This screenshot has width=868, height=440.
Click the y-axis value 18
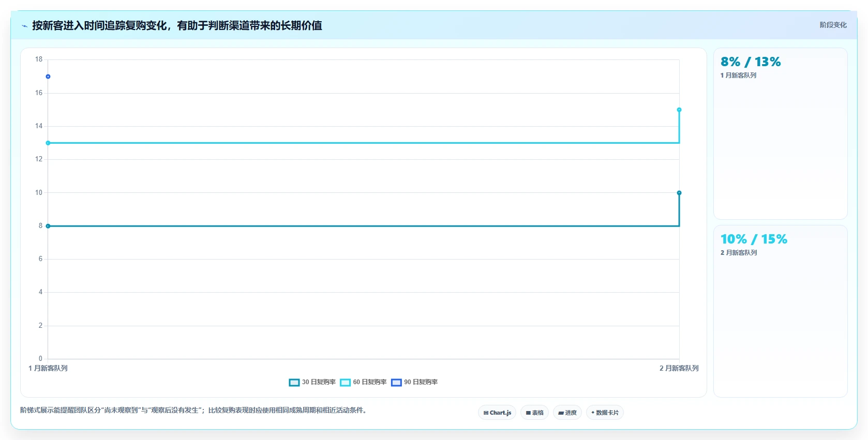(39, 59)
